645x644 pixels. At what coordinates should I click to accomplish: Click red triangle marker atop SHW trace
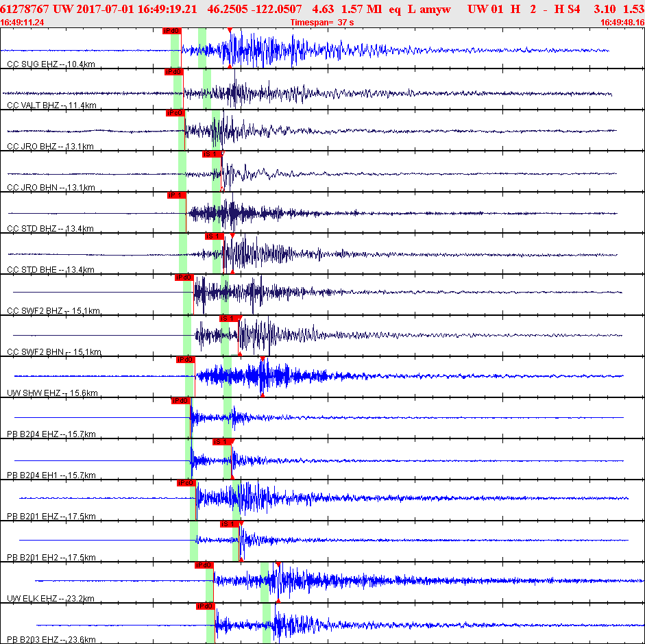coord(263,359)
